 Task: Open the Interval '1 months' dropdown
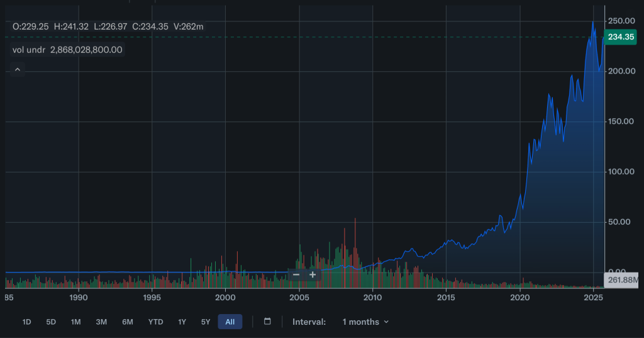365,322
